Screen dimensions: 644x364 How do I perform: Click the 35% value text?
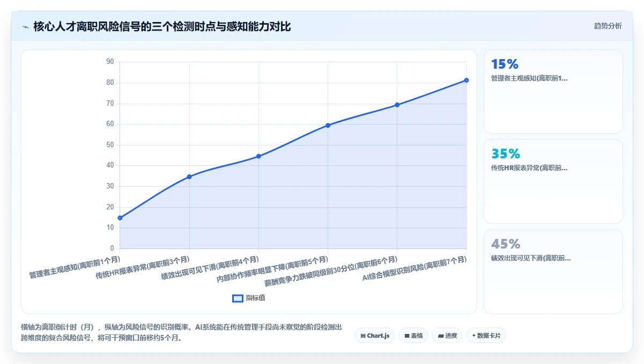click(x=506, y=154)
